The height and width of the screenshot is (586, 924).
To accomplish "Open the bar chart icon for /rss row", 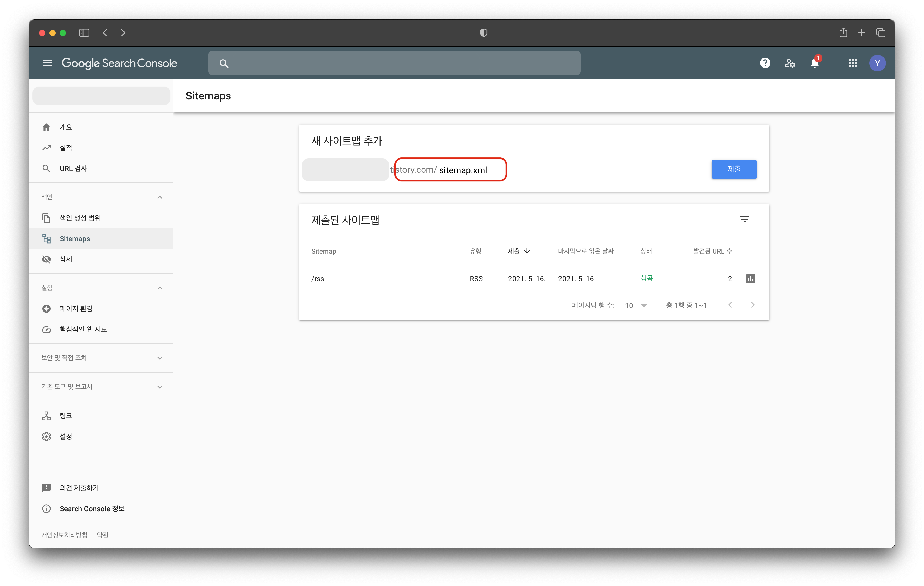I will pos(750,279).
